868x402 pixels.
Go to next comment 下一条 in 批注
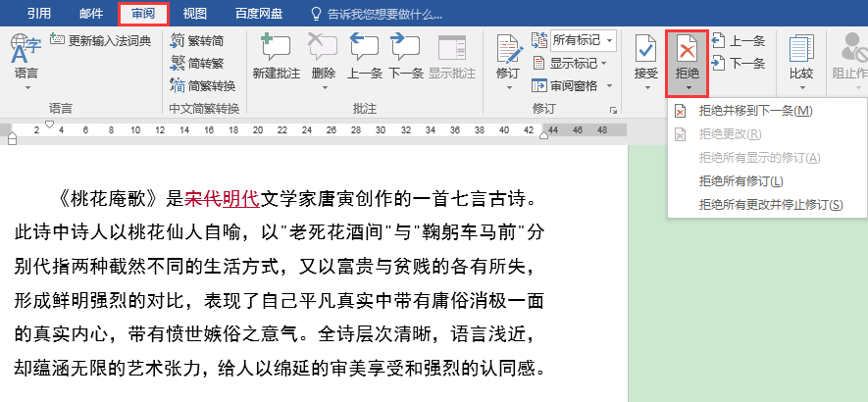click(405, 55)
